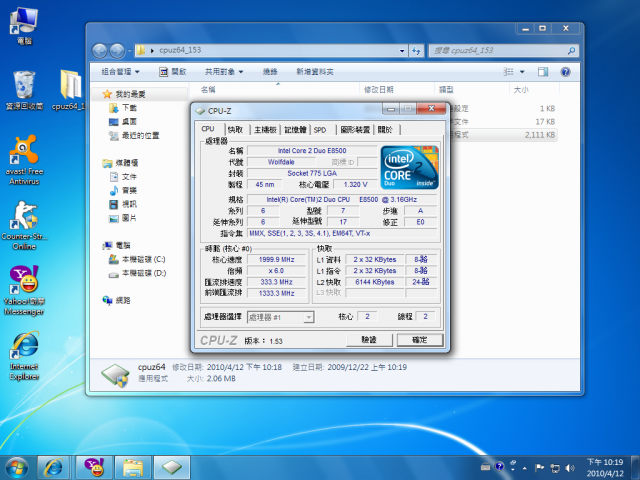Toggle the preview pane icon in Explorer

(542, 72)
